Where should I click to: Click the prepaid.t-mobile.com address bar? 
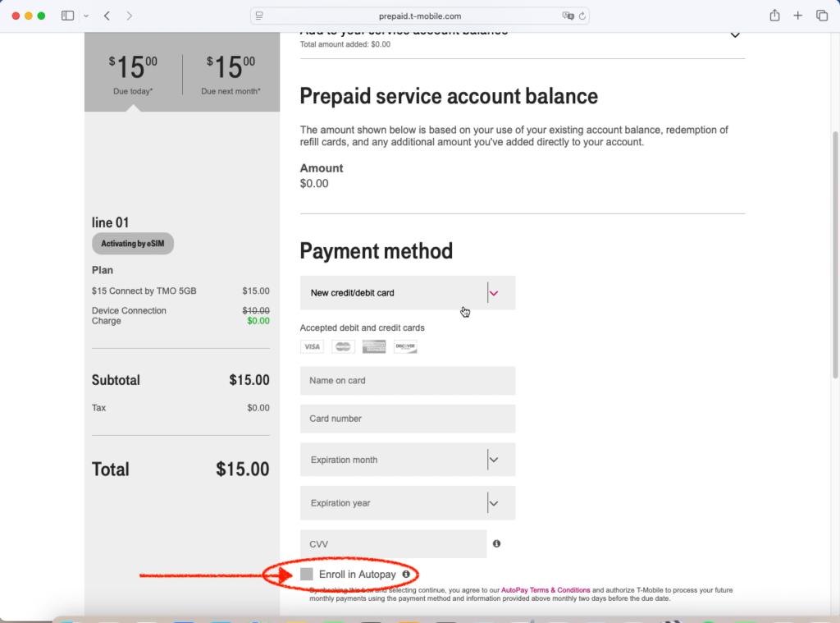(419, 16)
